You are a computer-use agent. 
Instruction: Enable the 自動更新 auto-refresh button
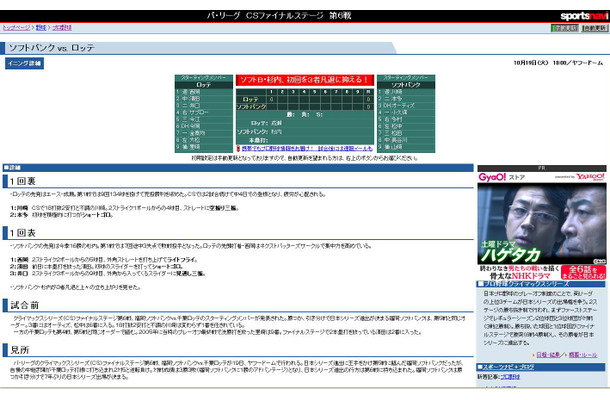[x=595, y=28]
